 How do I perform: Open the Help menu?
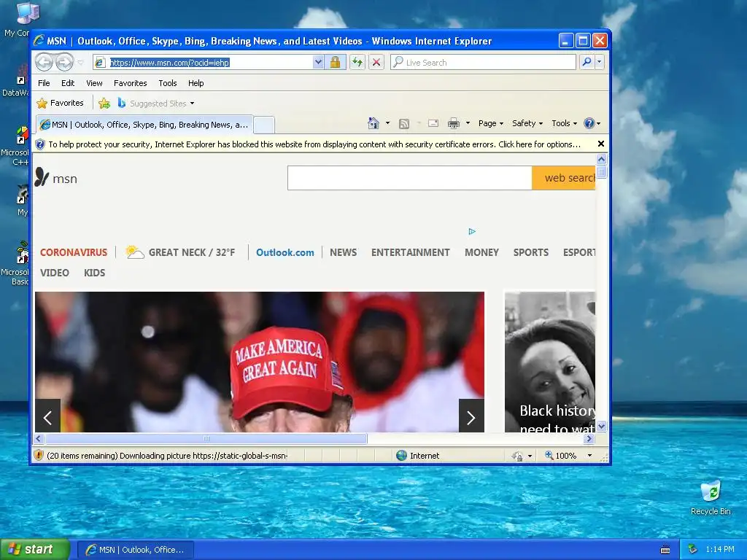click(x=196, y=83)
